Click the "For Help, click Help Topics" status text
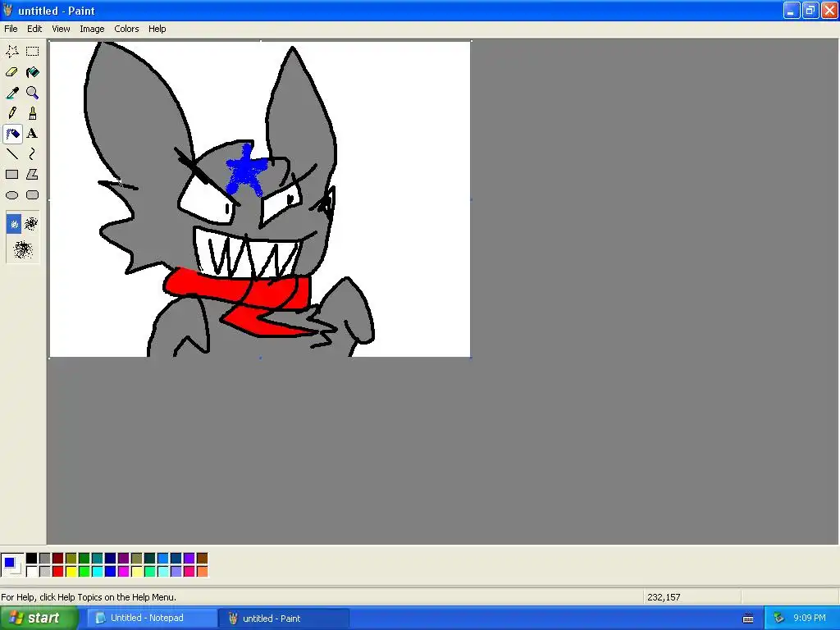 coord(89,597)
